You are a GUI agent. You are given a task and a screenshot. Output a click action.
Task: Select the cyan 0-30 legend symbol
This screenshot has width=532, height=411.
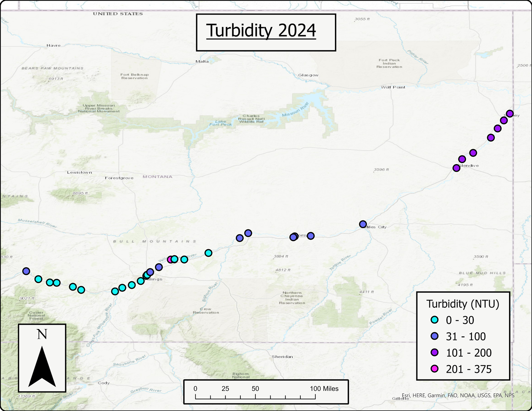[434, 320]
